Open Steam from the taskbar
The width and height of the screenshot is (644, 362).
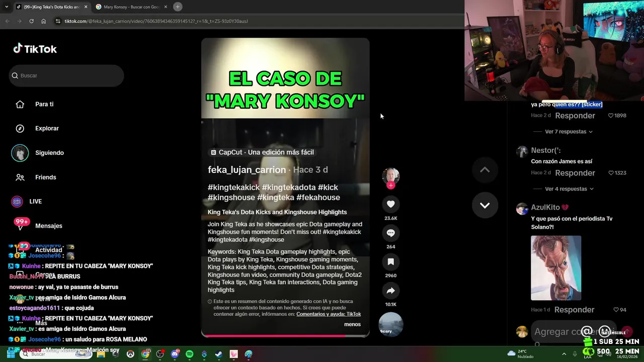218,354
